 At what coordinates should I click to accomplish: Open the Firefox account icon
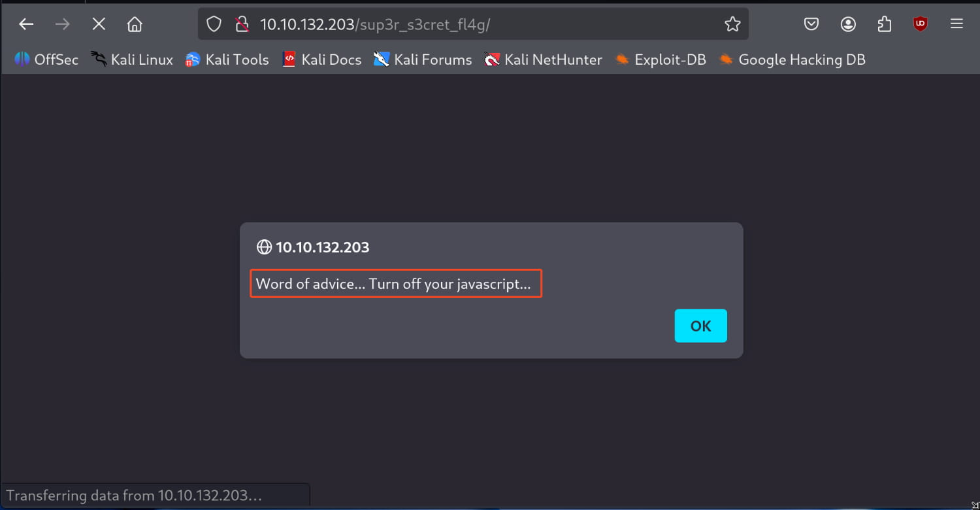click(x=848, y=24)
